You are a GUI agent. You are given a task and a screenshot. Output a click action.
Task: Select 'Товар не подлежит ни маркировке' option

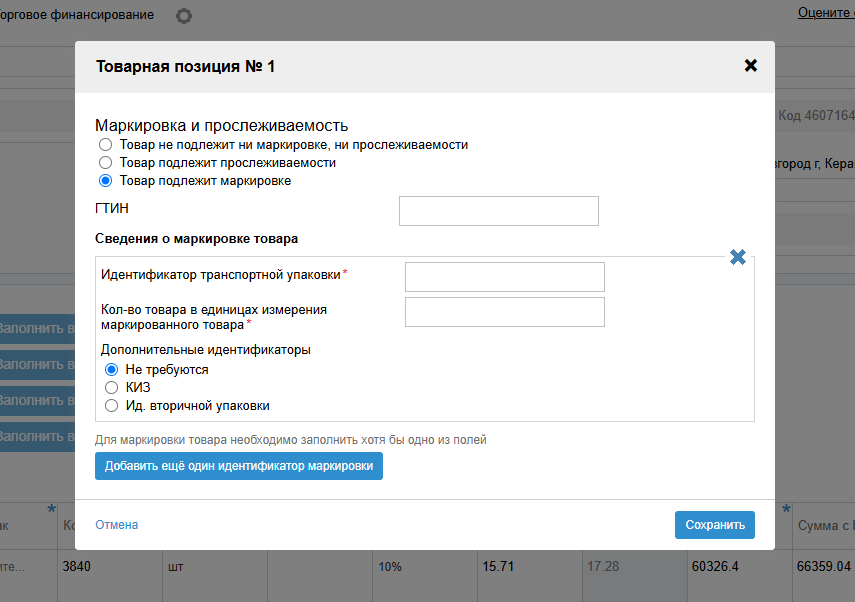click(x=105, y=145)
